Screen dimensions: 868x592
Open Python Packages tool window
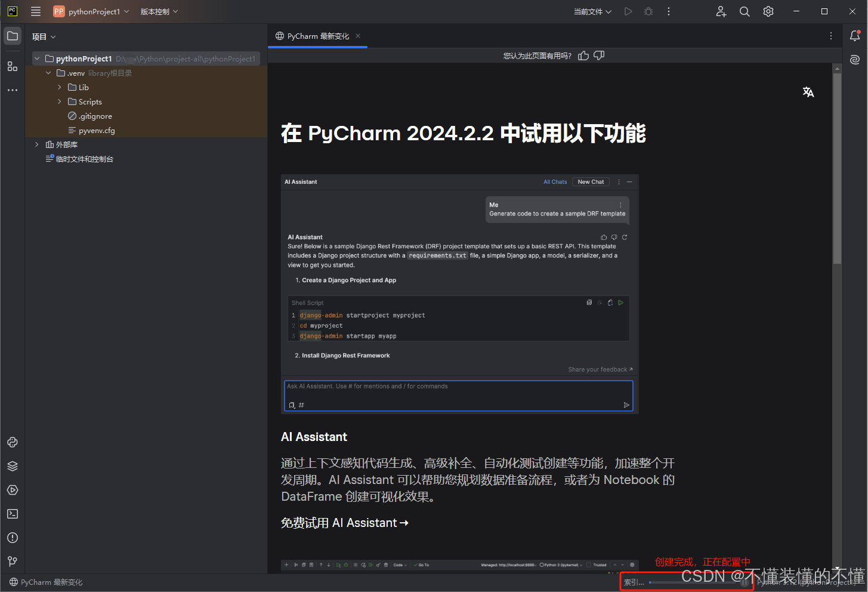coord(13,442)
